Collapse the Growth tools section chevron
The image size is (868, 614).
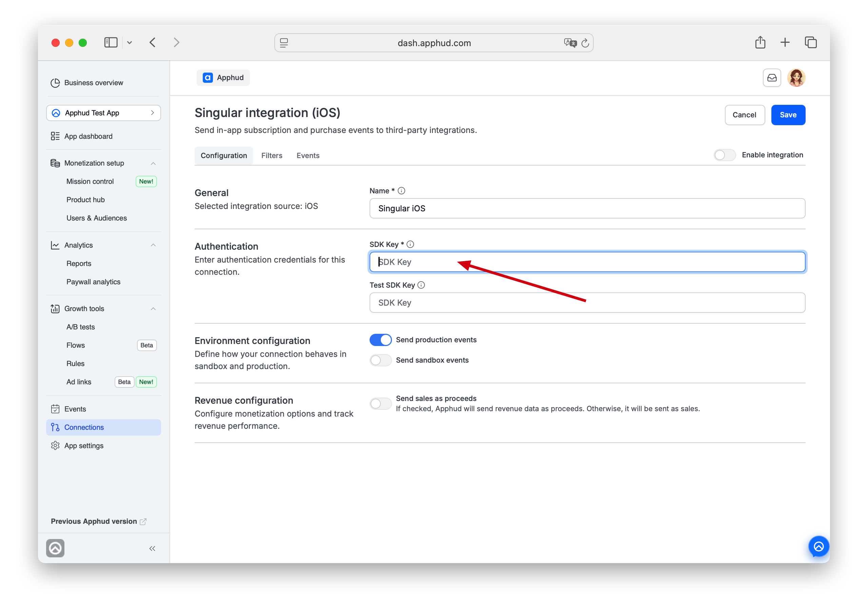click(153, 309)
